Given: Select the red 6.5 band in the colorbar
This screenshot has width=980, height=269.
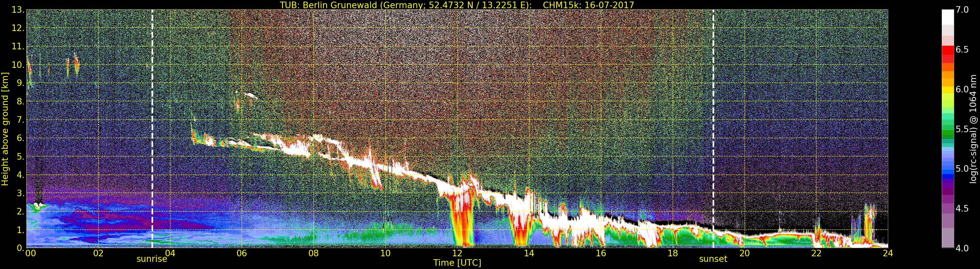Looking at the screenshot, I should pos(948,50).
